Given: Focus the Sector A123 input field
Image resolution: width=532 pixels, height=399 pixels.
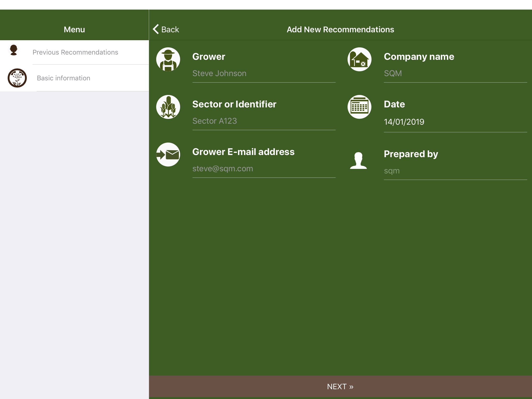Looking at the screenshot, I should click(x=264, y=121).
